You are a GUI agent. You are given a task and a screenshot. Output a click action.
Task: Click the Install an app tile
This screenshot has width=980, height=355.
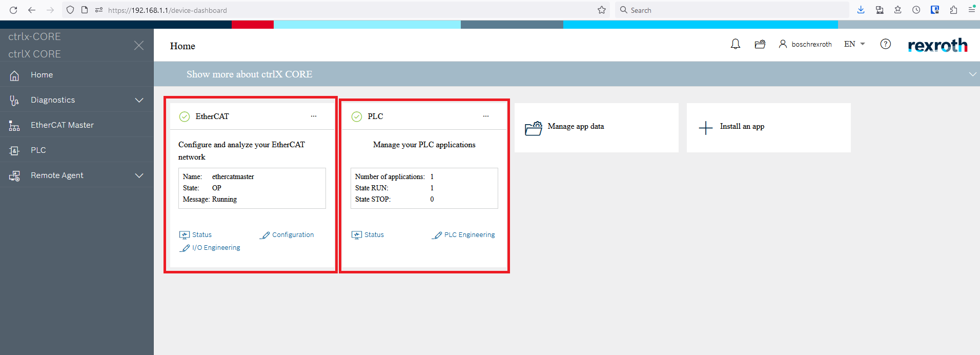pyautogui.click(x=768, y=127)
